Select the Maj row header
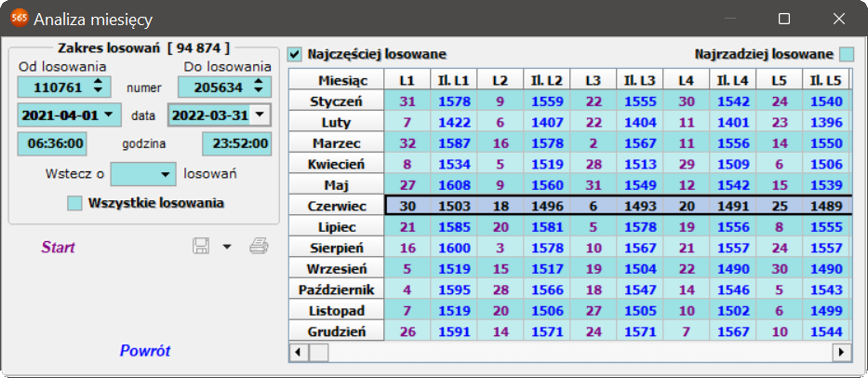Screen dimensions: 868x378 336,185
